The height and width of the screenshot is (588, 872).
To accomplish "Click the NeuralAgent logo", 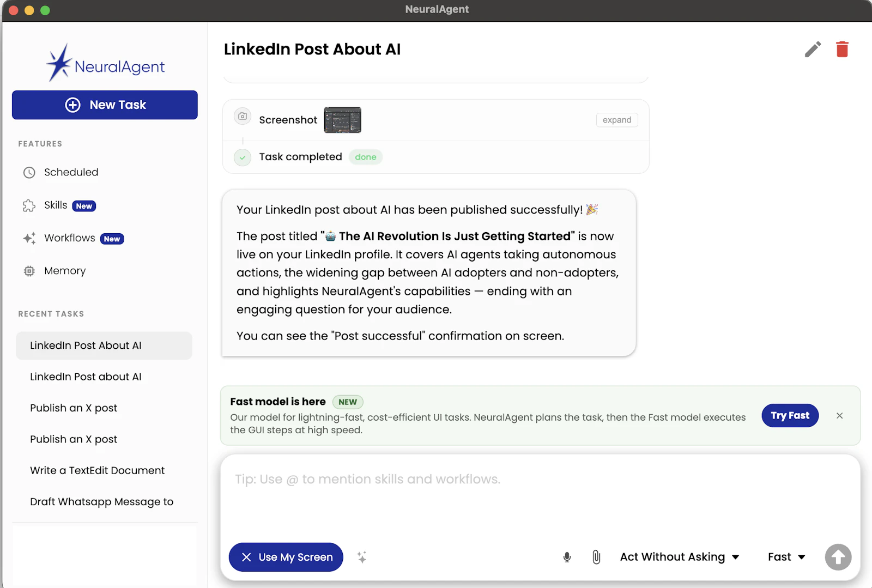I will (x=106, y=63).
